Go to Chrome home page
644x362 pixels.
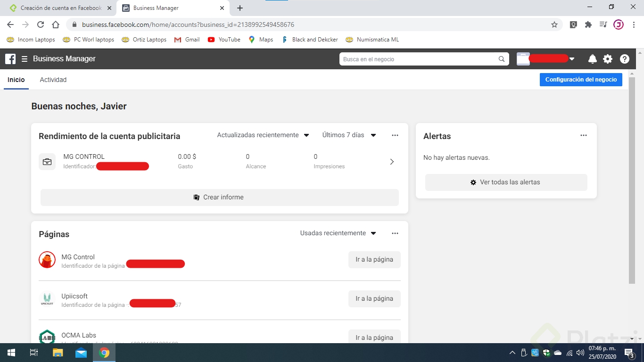[x=56, y=25]
